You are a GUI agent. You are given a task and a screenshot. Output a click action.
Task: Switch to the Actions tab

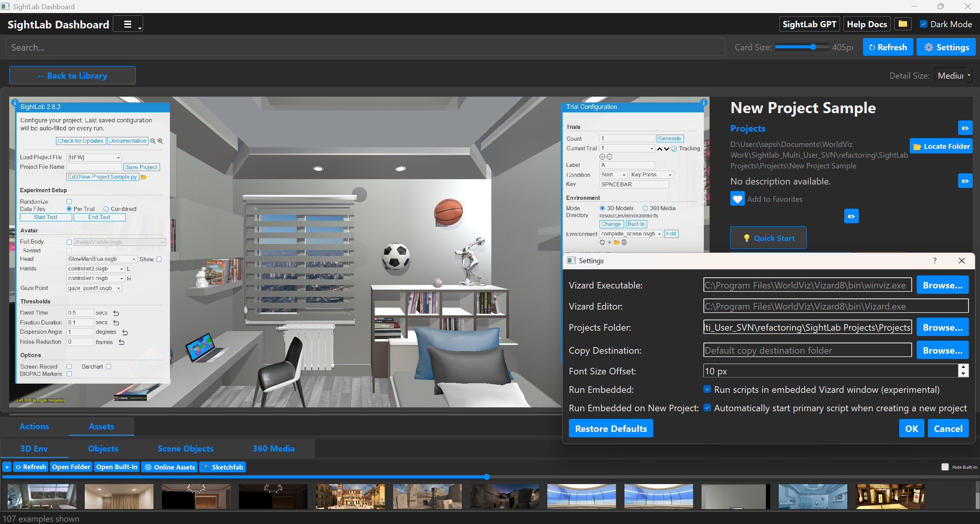(34, 426)
